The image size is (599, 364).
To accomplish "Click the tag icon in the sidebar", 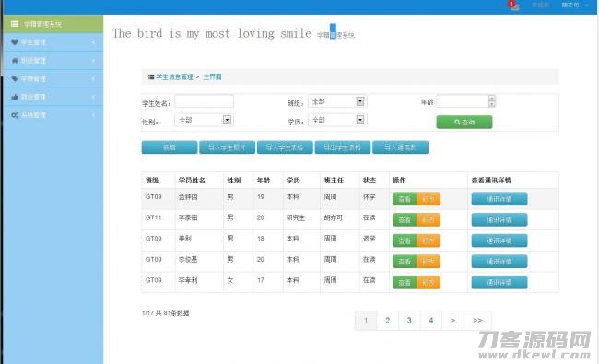I will point(15,78).
